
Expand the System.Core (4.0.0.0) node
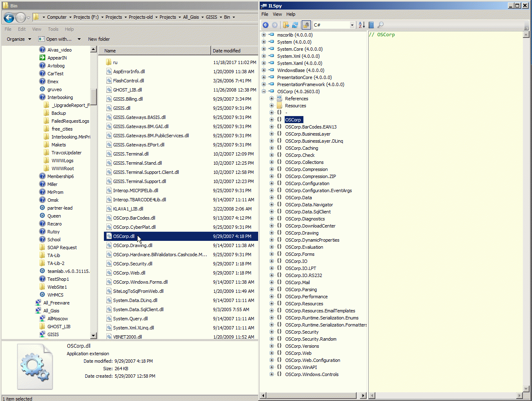(264, 49)
